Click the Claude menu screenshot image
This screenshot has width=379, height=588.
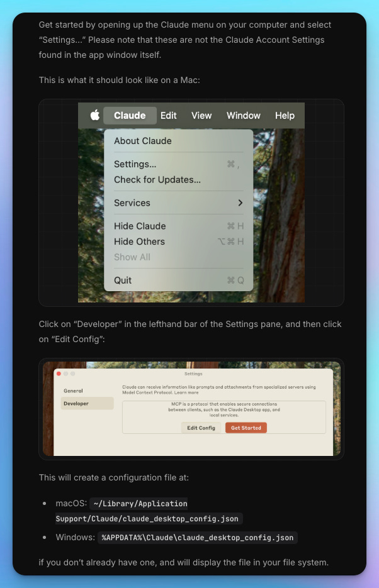click(x=191, y=202)
